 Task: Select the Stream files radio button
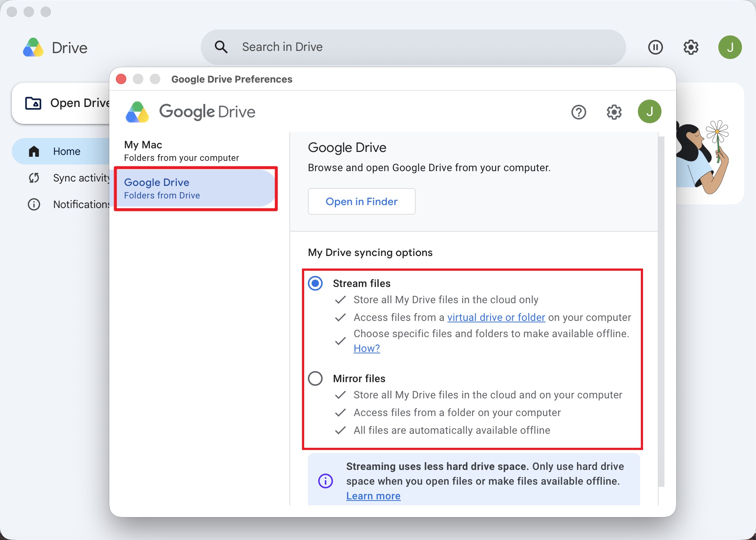[315, 283]
